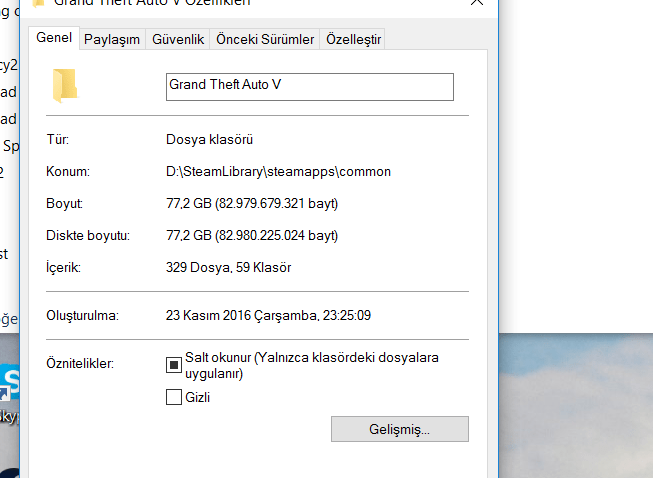Open the Paylaşım tab
Screen dimensions: 653x478
point(112,39)
